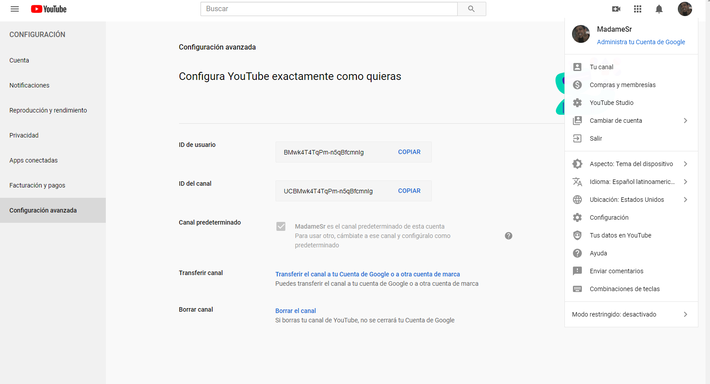Expand the Idioma language chevron

[x=686, y=182]
